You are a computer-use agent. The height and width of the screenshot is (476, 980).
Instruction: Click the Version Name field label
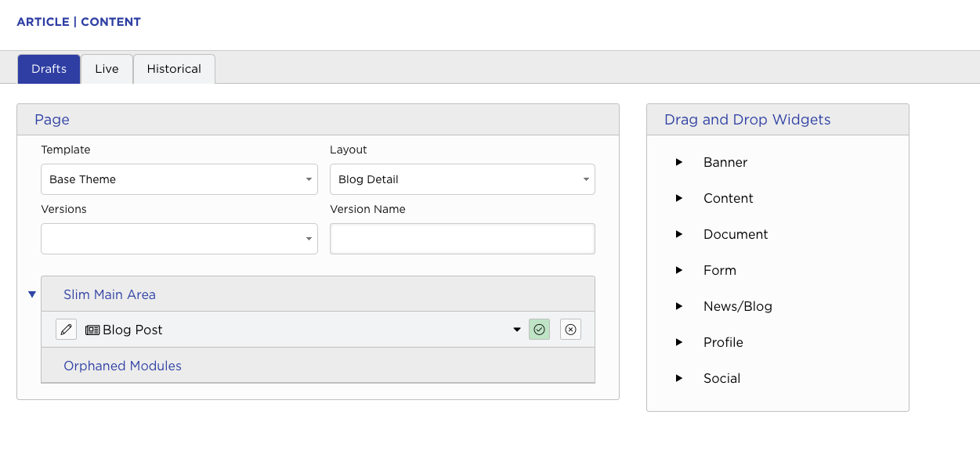367,209
